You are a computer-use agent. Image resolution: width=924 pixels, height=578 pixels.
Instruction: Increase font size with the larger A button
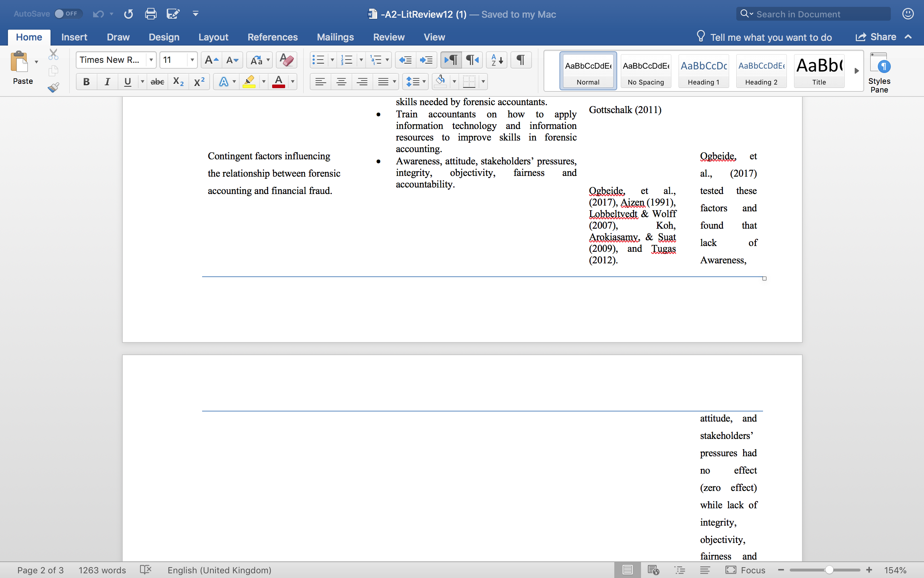[211, 60]
